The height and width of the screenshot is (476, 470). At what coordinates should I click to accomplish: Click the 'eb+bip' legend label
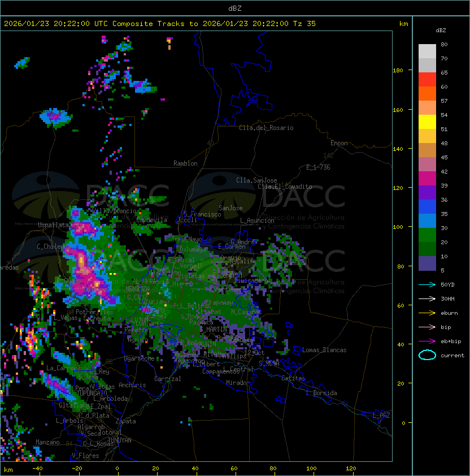point(451,341)
